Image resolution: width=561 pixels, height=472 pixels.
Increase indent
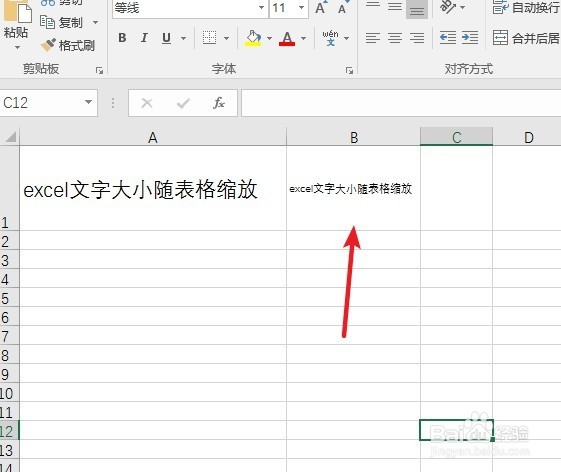pyautogui.click(x=470, y=38)
